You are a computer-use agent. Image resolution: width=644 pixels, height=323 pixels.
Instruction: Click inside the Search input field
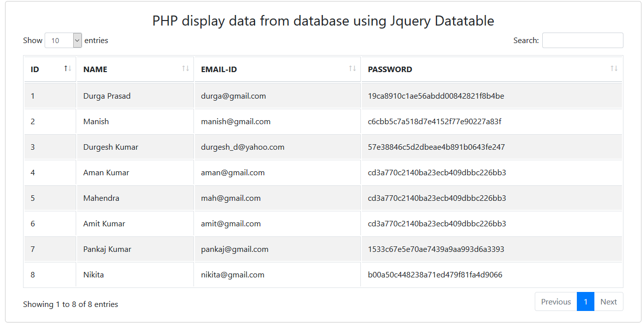point(582,41)
